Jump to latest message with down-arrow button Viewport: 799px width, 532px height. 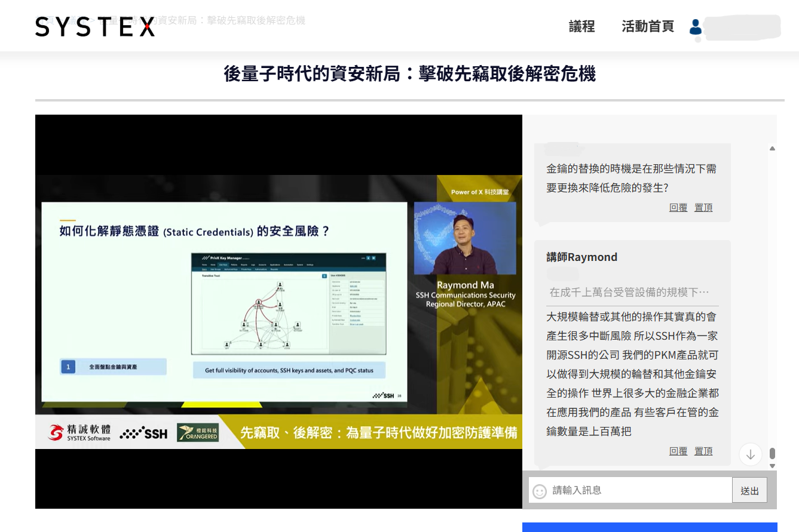pyautogui.click(x=751, y=454)
